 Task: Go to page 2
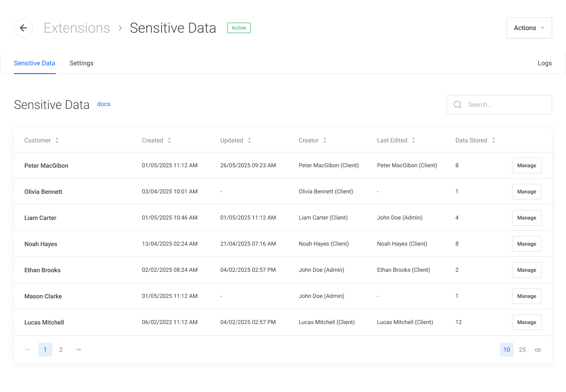click(x=61, y=349)
